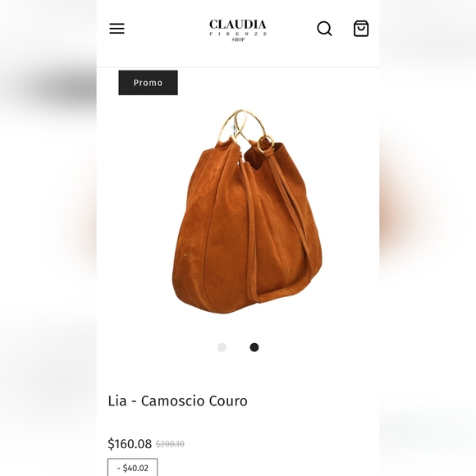Click the blurred right background area

click(x=428, y=238)
